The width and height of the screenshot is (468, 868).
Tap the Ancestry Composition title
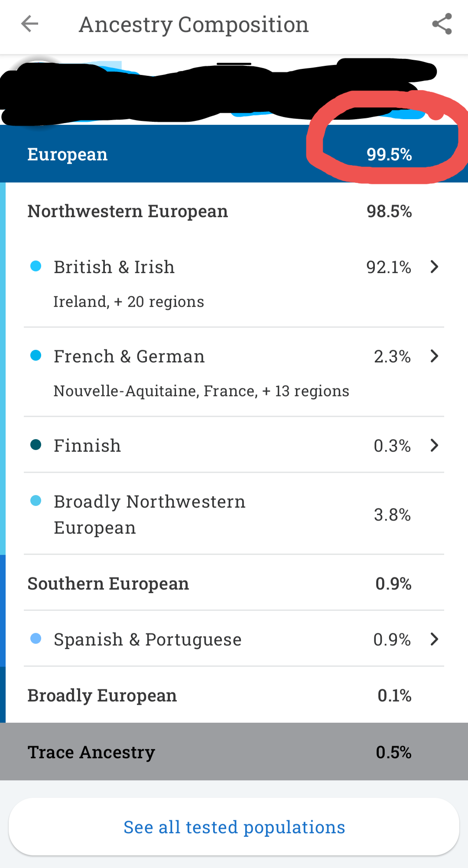coord(194,25)
